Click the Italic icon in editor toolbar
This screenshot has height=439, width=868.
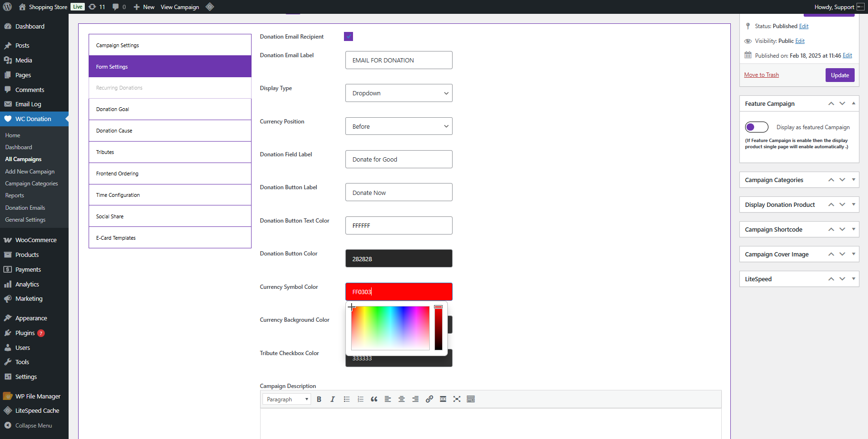[333, 399]
